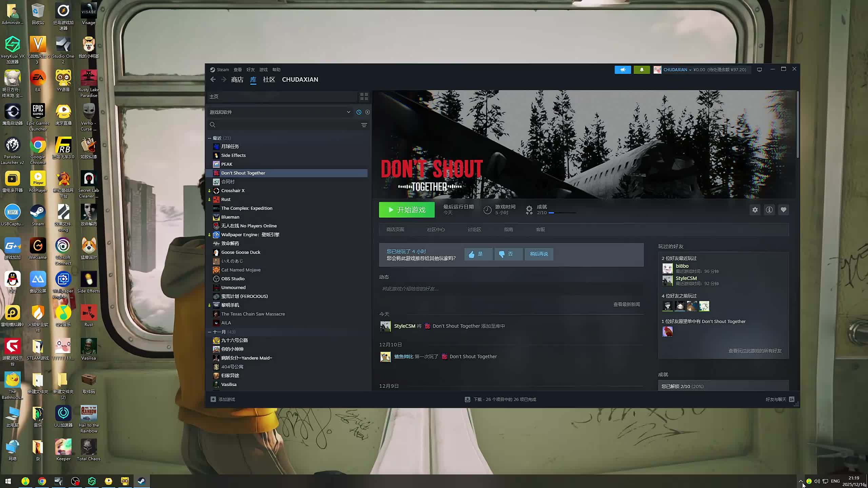868x488 pixels.
Task: Switch to grid collections view icon
Action: tap(364, 97)
